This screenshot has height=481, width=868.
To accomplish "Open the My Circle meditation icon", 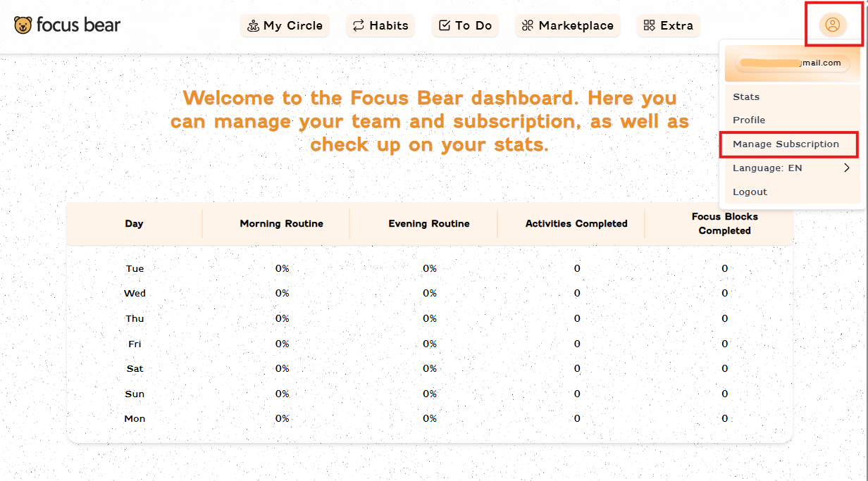I will [x=253, y=26].
